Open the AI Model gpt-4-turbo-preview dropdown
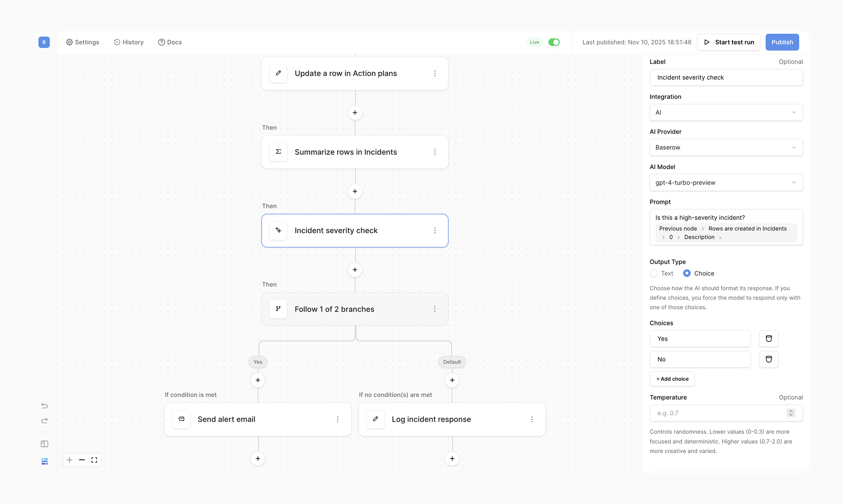This screenshot has height=504, width=843. point(726,182)
